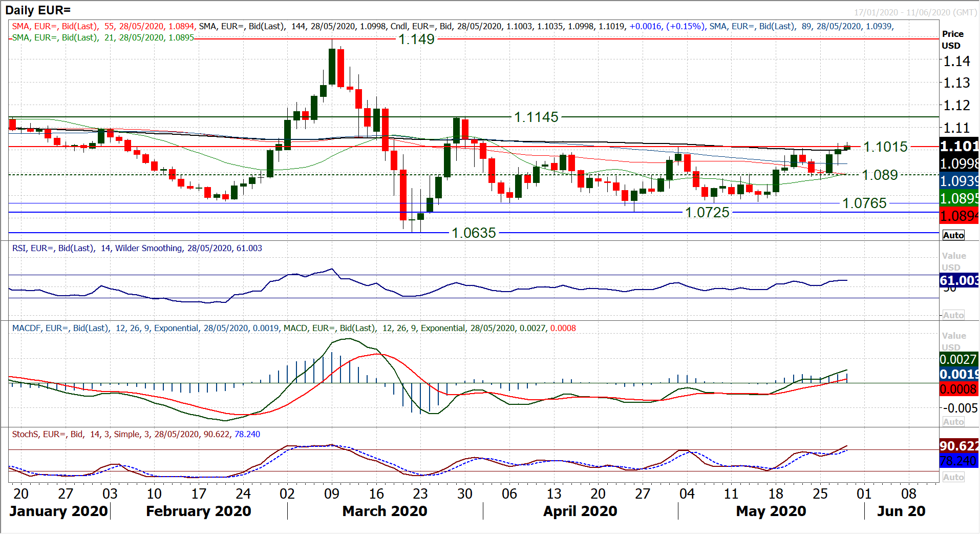Toggle Auto scaling in the Stochastic panel
Screen dimensions: 980x534
(953, 477)
